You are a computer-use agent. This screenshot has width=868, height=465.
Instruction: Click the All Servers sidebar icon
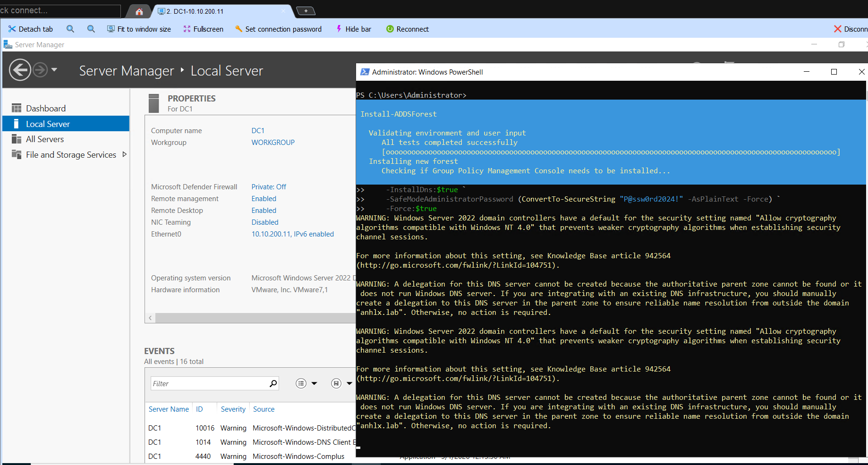point(17,139)
